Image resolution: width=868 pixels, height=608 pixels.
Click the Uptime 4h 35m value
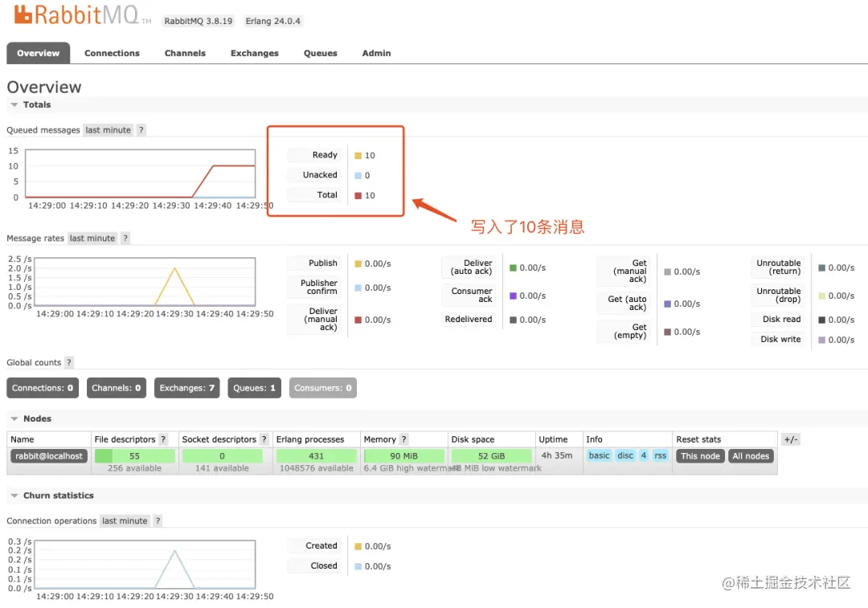557,455
